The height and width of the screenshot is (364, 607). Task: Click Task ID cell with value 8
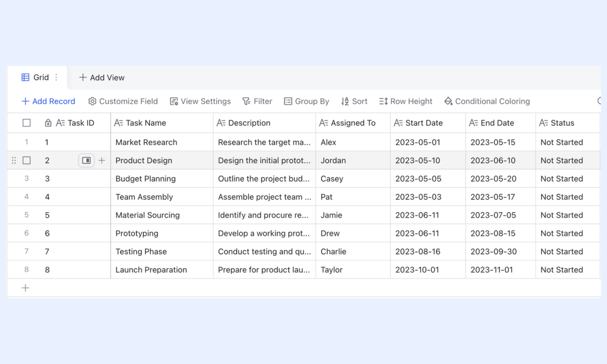[76, 270]
